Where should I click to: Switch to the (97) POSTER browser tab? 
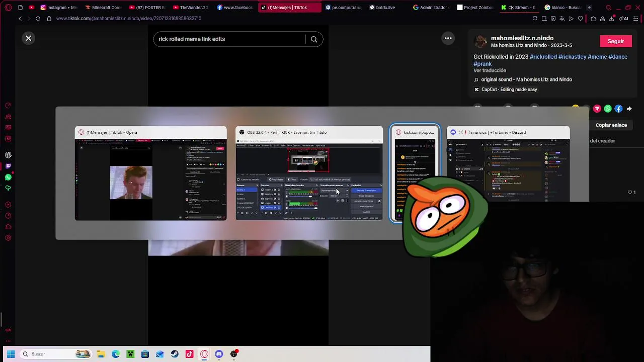[146, 8]
